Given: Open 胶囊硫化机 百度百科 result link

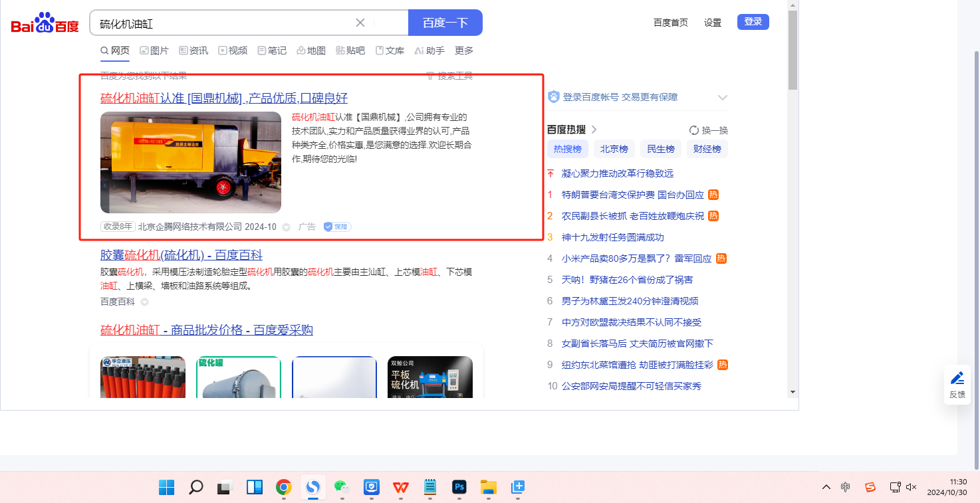Looking at the screenshot, I should click(182, 255).
